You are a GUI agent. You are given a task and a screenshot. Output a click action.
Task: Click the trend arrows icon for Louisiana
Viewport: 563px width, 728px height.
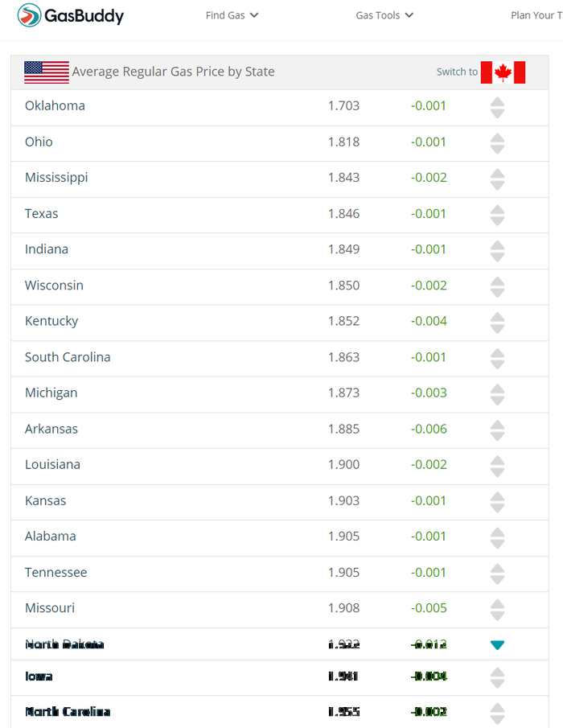(497, 466)
